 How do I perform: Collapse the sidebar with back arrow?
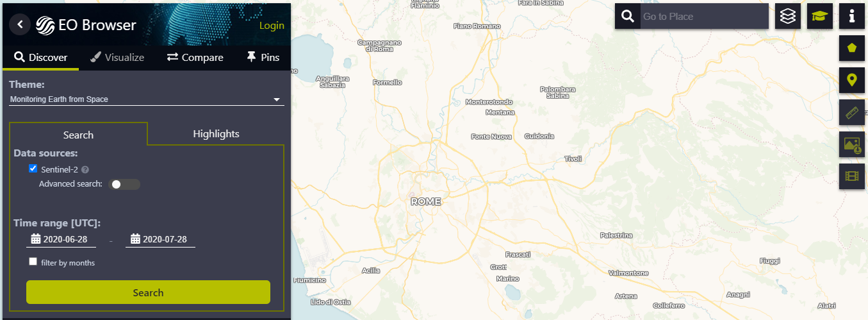(x=20, y=25)
